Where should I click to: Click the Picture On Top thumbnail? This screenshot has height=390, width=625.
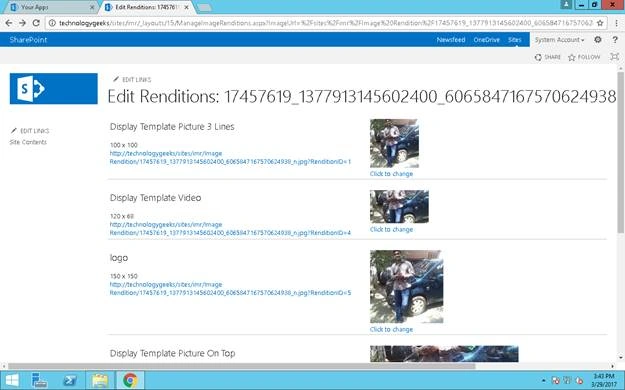(x=444, y=354)
